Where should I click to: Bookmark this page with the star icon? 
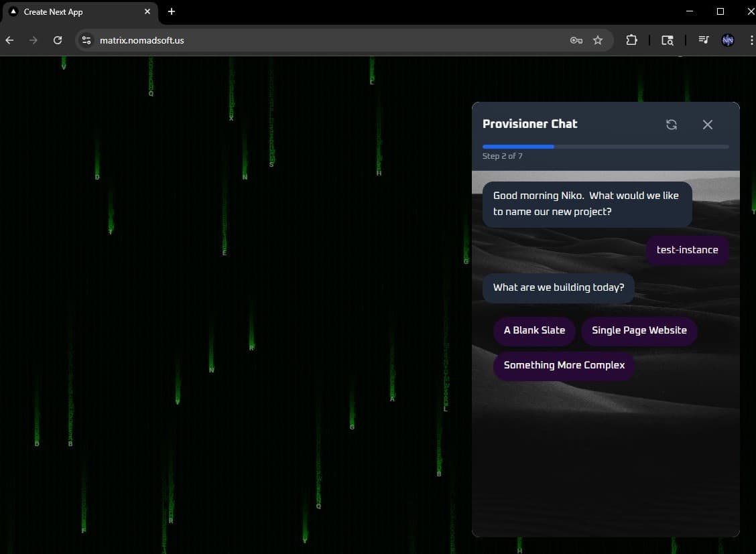pyautogui.click(x=598, y=40)
